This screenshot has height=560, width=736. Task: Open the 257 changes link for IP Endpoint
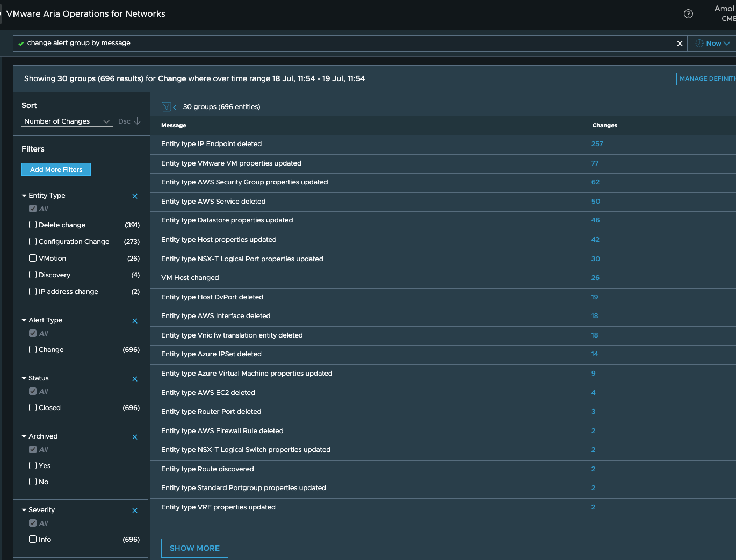[x=597, y=144]
